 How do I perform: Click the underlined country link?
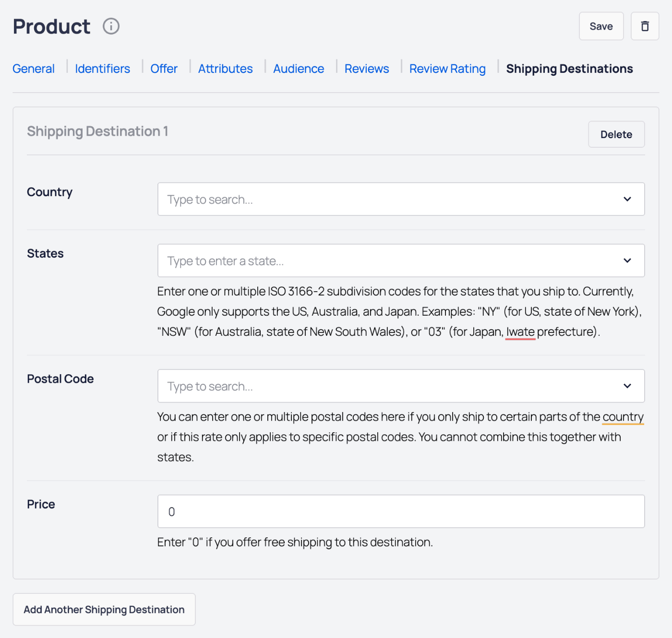point(623,417)
